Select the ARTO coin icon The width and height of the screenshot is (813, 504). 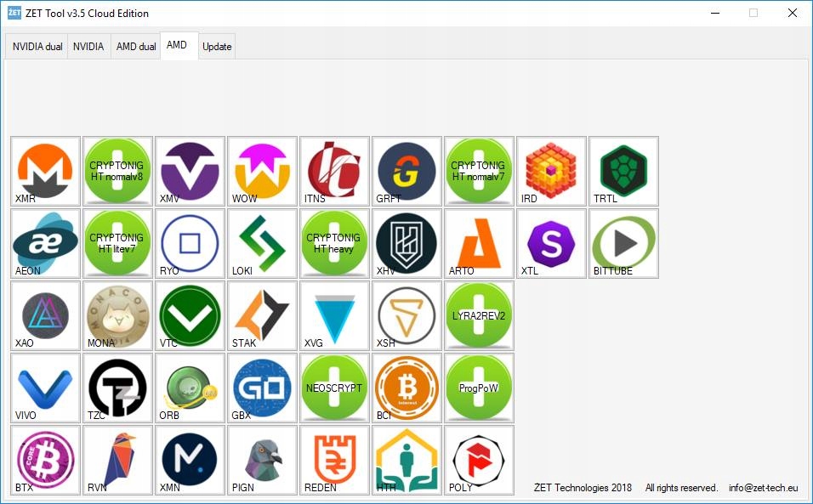tap(479, 243)
